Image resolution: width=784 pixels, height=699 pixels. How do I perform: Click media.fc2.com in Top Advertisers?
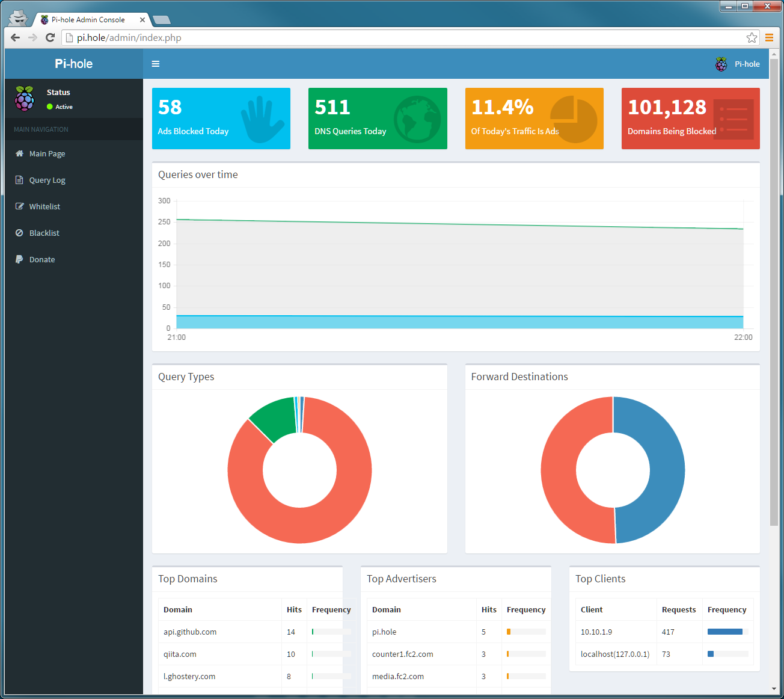pyautogui.click(x=398, y=676)
